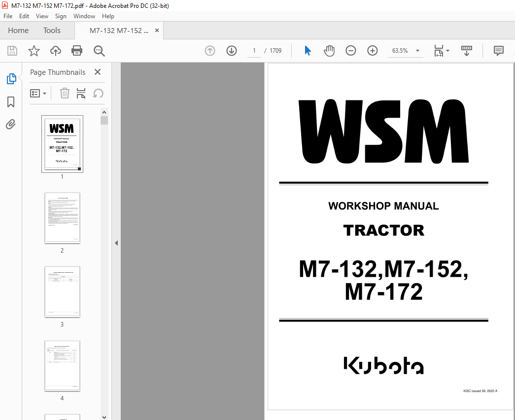
Task: Click the cloud upload icon
Action: pyautogui.click(x=56, y=51)
